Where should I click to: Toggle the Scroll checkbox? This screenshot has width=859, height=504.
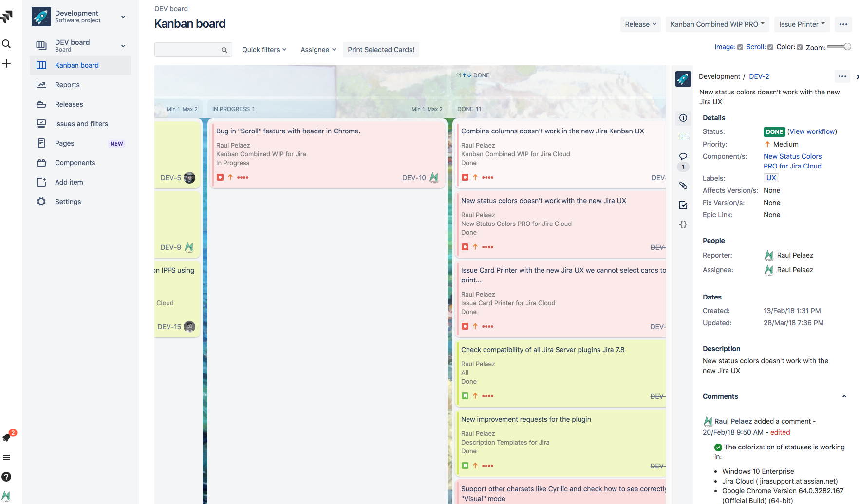770,47
